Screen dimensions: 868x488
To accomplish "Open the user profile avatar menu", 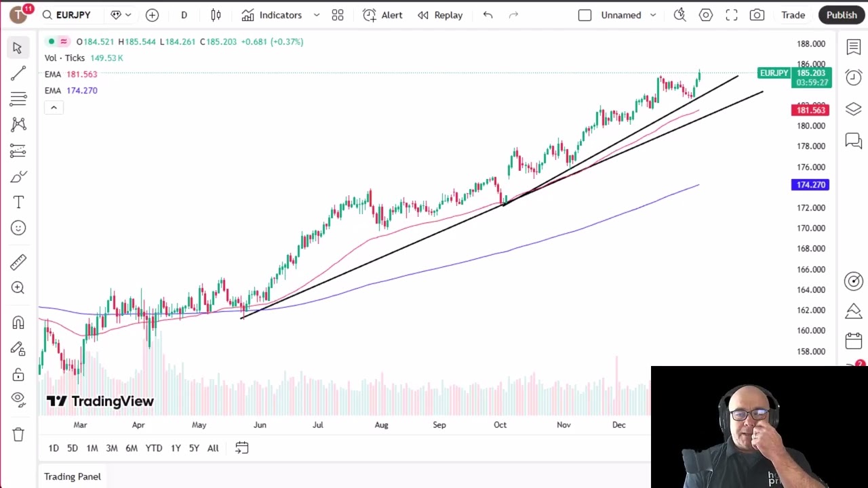I will (x=18, y=14).
